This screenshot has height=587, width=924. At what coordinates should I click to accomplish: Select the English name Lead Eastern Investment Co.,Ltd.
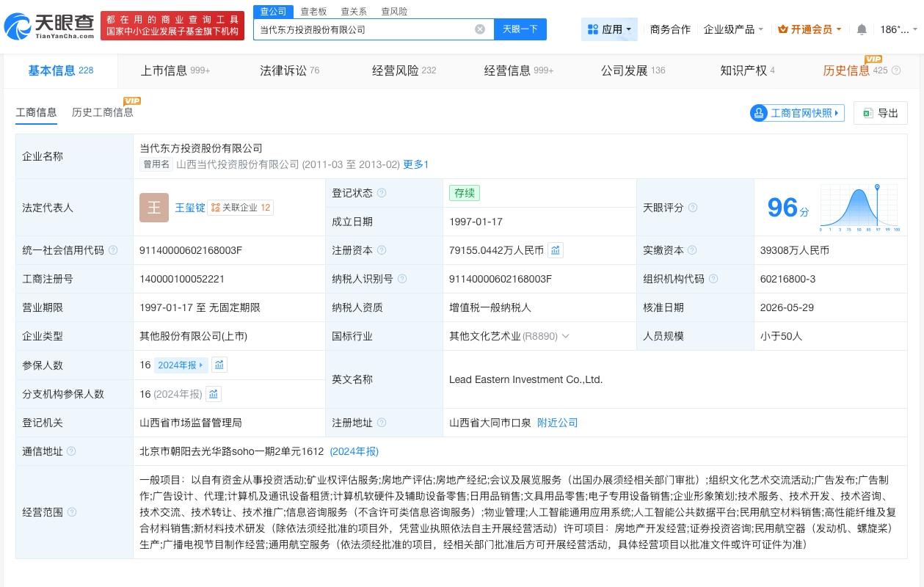click(525, 379)
